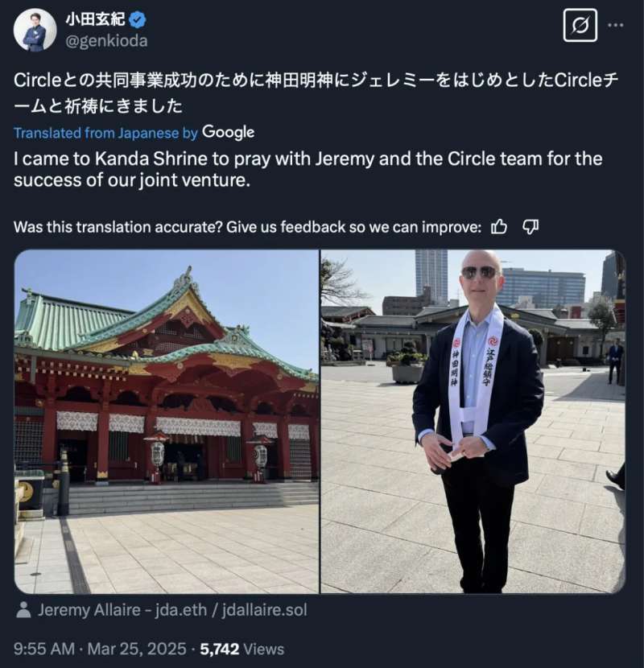
Task: Give thumbs up to the translation
Action: click(498, 227)
